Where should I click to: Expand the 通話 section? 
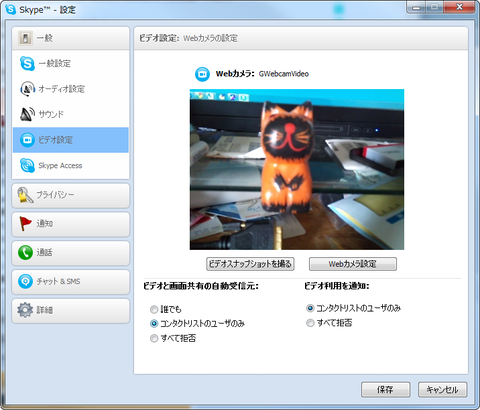pyautogui.click(x=71, y=253)
